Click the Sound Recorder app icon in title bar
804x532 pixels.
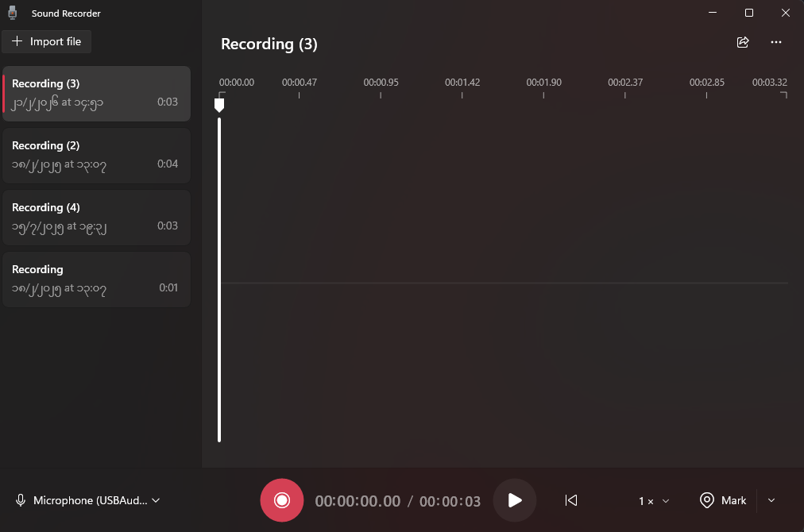coord(13,13)
